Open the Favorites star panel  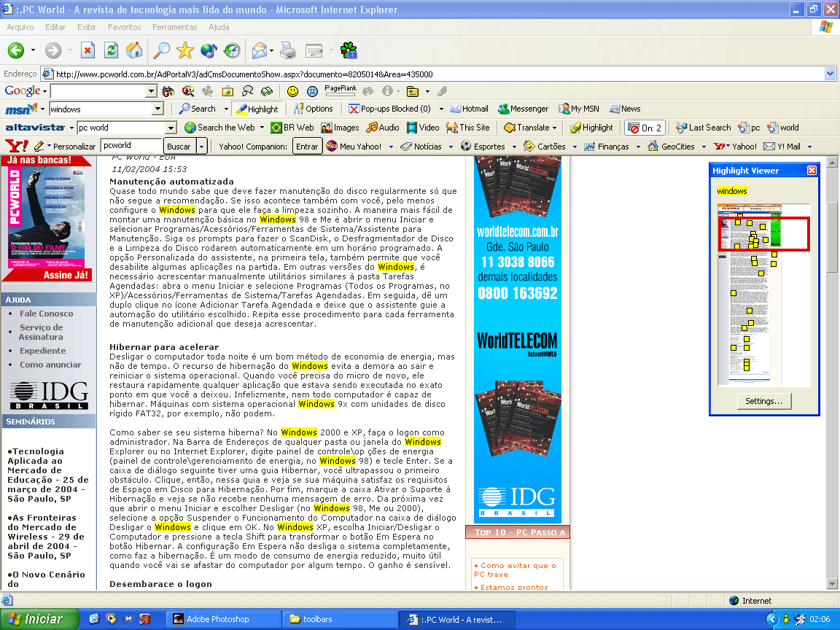point(184,50)
